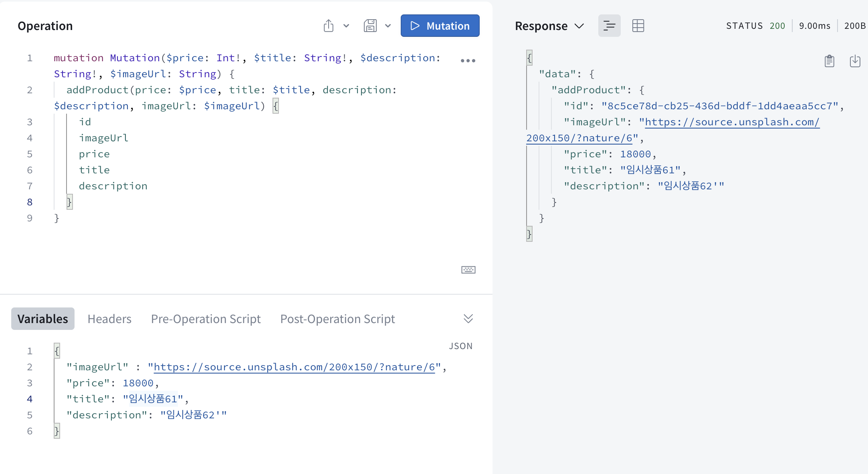This screenshot has width=868, height=474.
Task: Open the share options dropdown arrow
Action: [x=346, y=26]
